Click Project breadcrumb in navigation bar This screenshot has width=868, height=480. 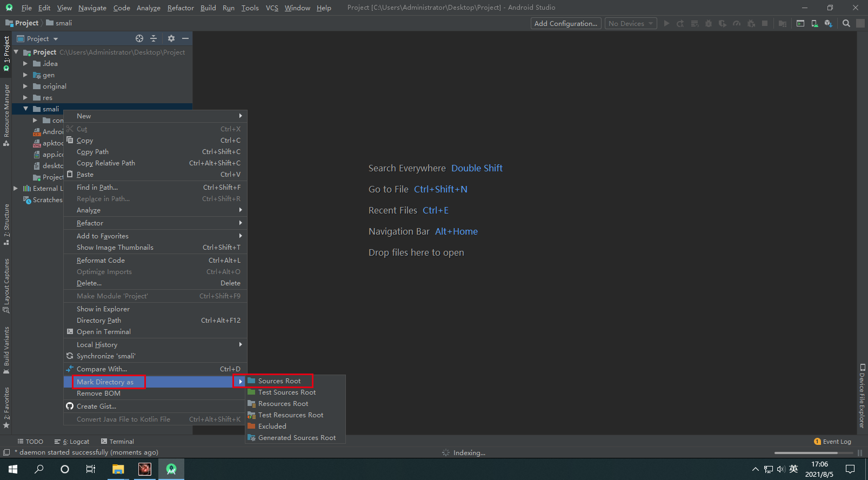[x=22, y=23]
